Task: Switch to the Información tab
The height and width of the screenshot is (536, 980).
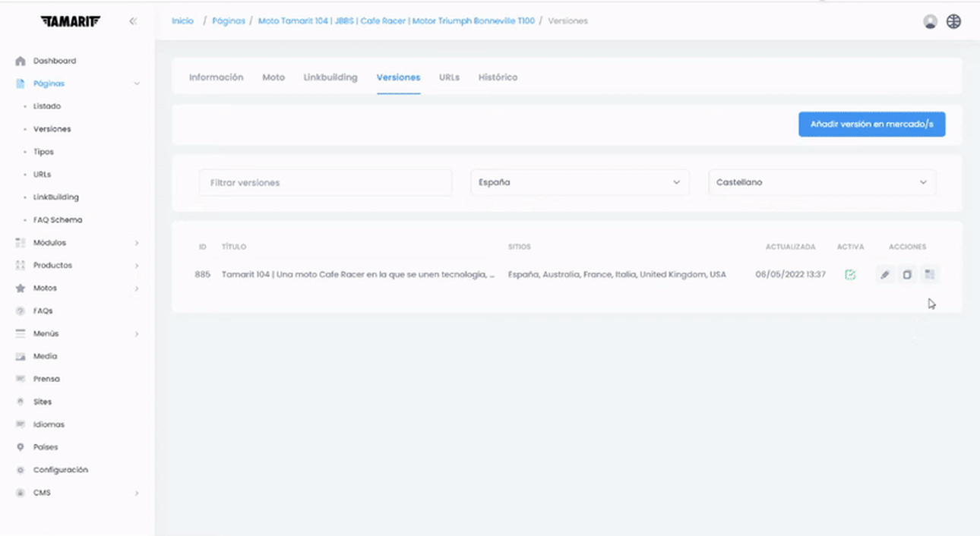Action: point(217,77)
